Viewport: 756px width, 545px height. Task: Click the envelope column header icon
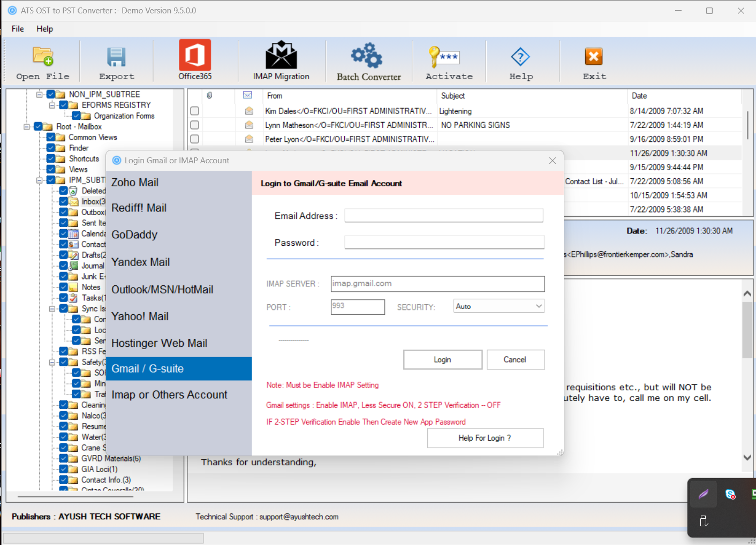247,95
